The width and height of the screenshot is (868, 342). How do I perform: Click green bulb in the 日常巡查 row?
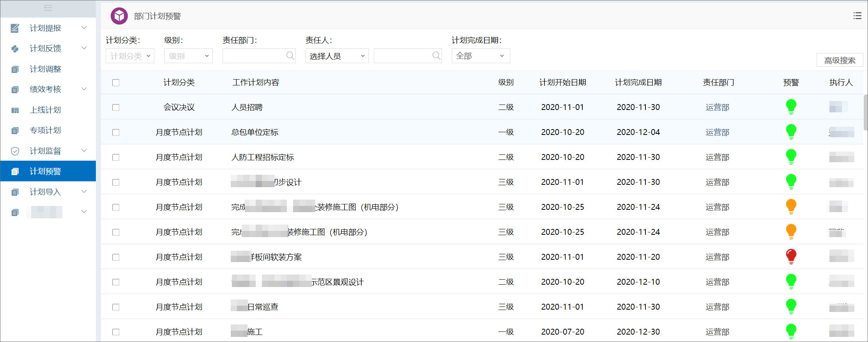tap(791, 307)
